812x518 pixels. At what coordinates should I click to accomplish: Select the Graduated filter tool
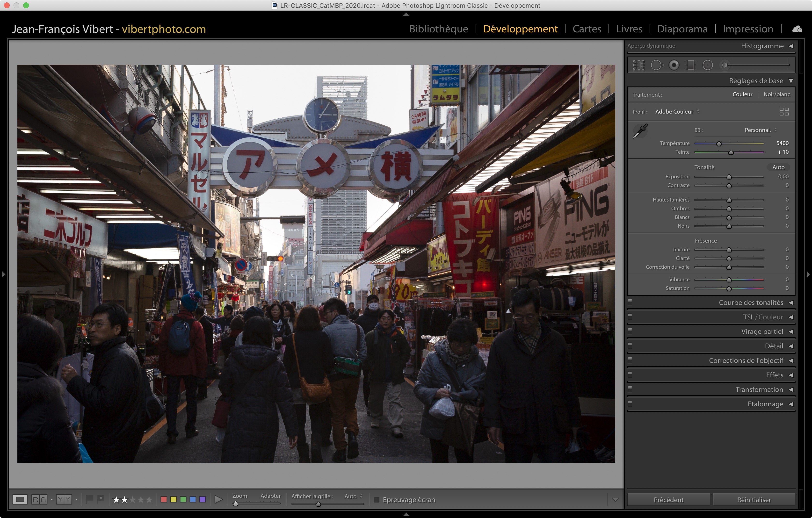691,65
